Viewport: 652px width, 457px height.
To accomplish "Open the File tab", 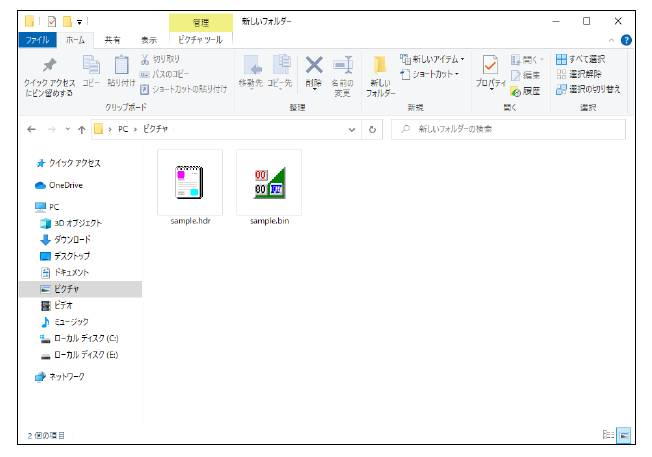I will (x=37, y=40).
